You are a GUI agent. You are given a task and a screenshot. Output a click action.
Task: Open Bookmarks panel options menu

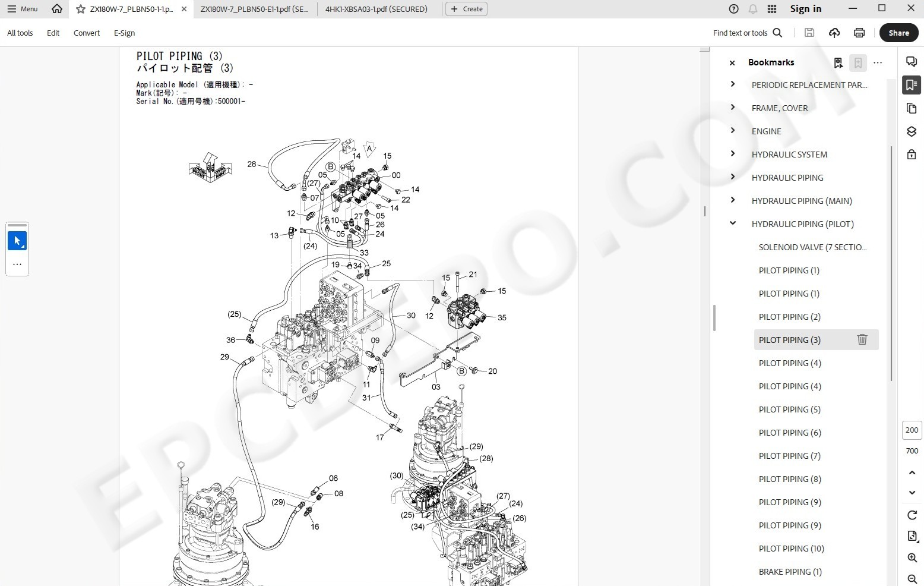(878, 62)
